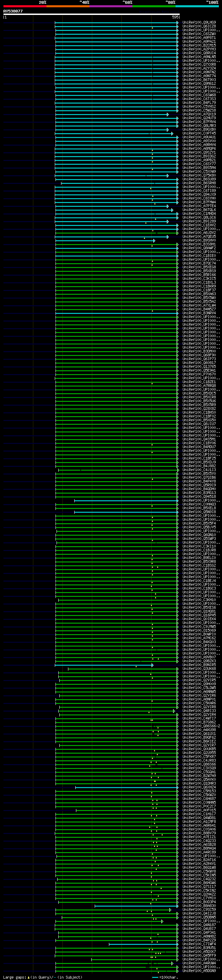Select hit UniRef100_Q94JX9
Image resolution: width=222 pixels, height=980 pixels.
[199, 194]
